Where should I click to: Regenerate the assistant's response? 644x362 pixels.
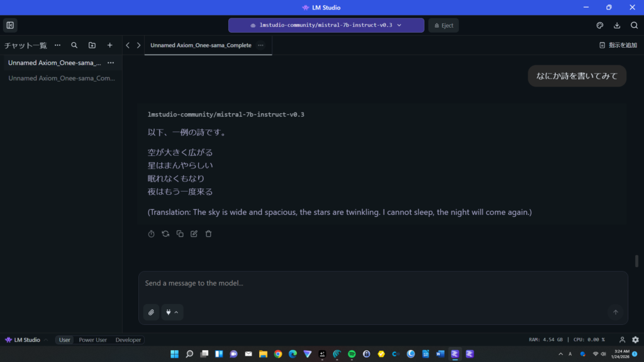[165, 234]
